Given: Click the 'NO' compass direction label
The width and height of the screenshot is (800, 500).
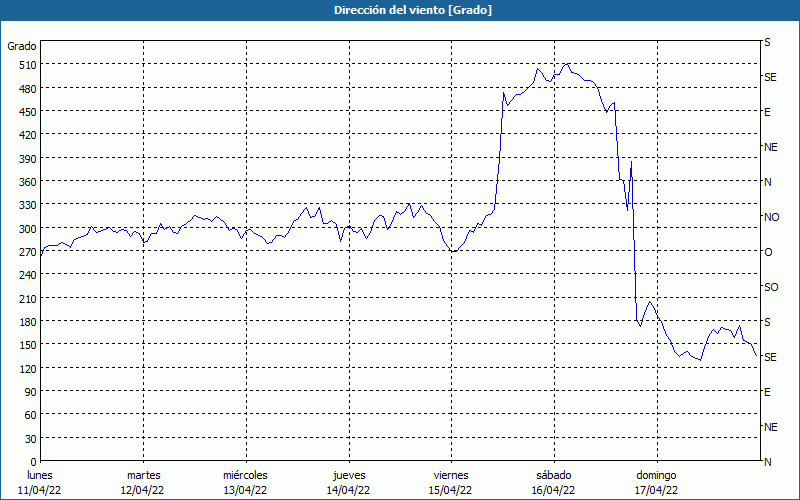Looking at the screenshot, I should pyautogui.click(x=772, y=217).
